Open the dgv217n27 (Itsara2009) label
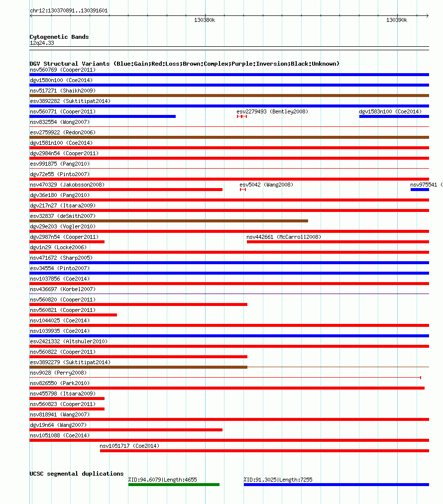443x504 pixels. pos(63,205)
